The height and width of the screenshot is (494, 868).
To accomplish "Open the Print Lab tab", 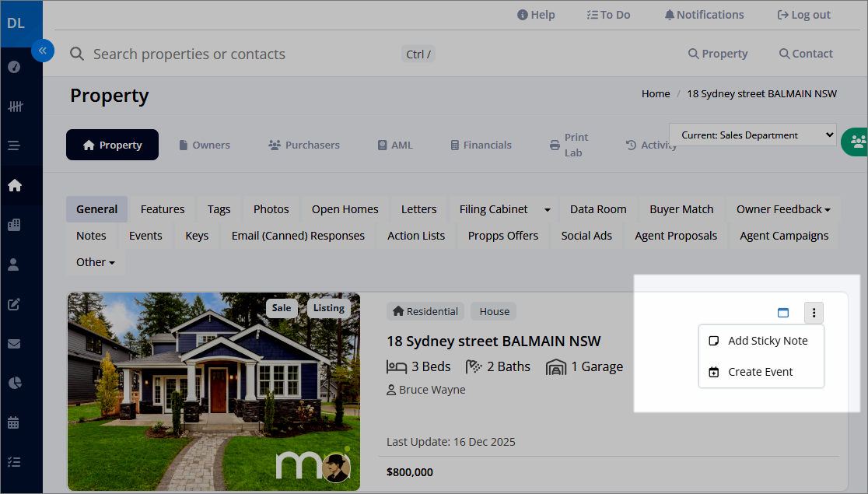I will (569, 145).
